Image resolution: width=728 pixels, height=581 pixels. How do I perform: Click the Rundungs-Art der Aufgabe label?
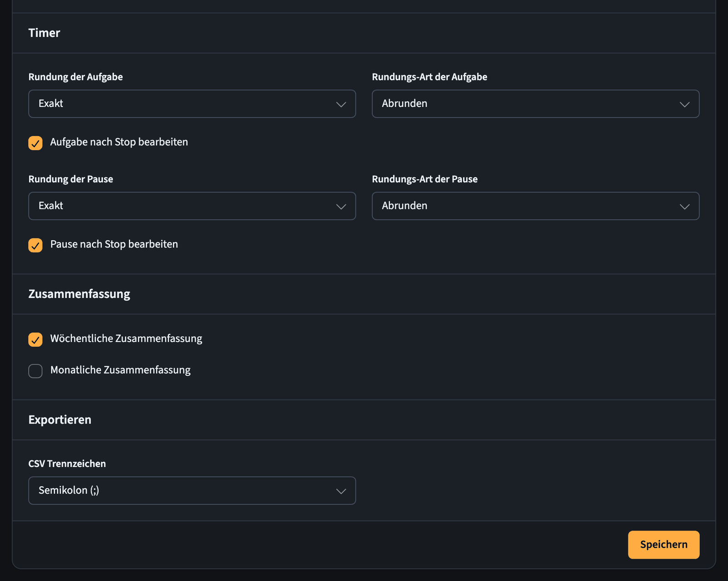430,77
